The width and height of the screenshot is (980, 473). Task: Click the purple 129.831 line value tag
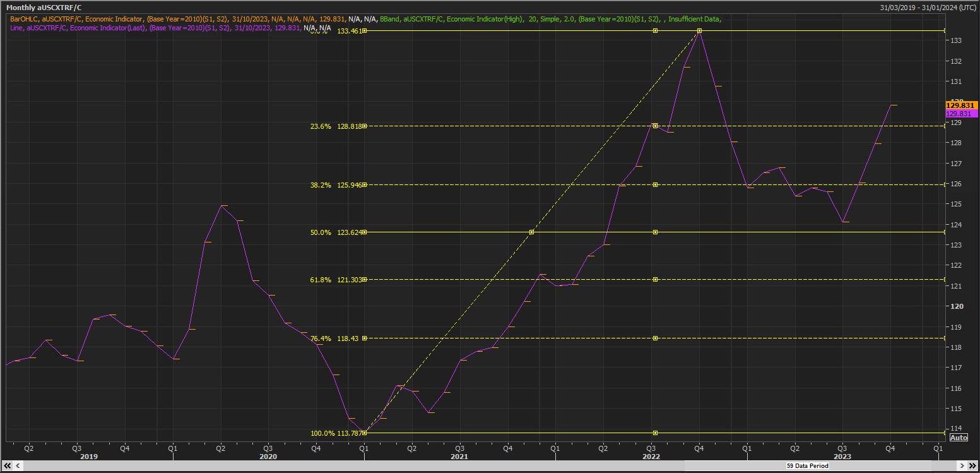(x=962, y=114)
